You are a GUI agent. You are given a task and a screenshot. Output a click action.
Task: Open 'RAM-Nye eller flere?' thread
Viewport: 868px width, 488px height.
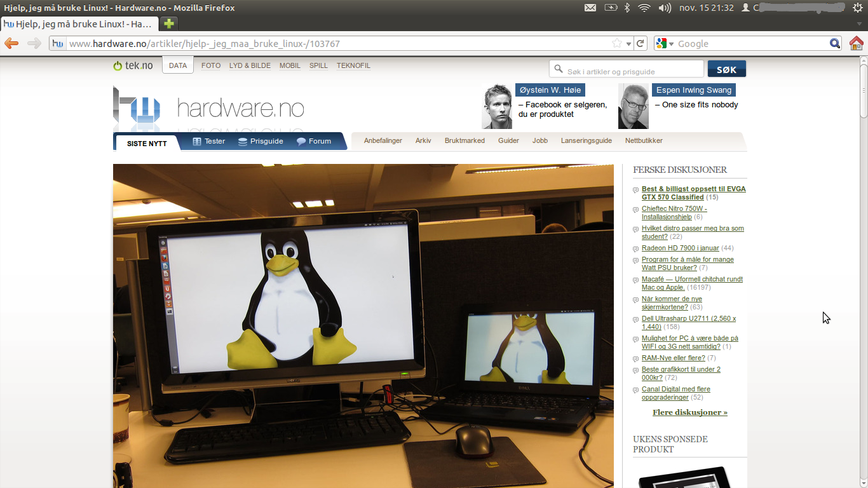click(673, 358)
